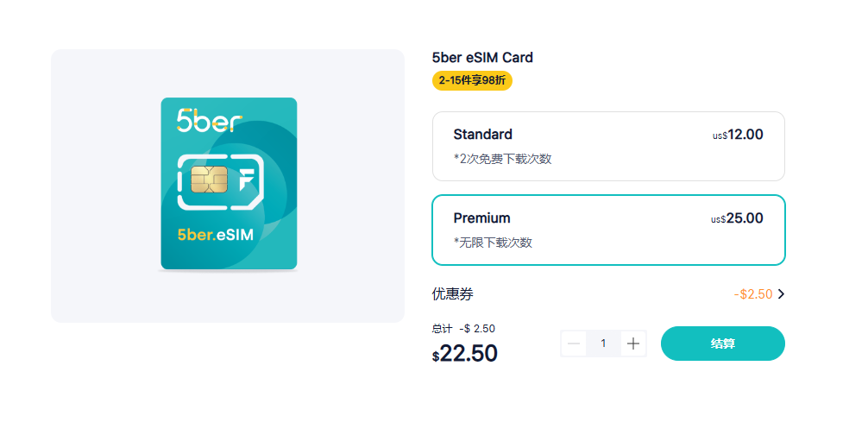
Task: Click the US$25.00 Premium price
Action: point(737,218)
